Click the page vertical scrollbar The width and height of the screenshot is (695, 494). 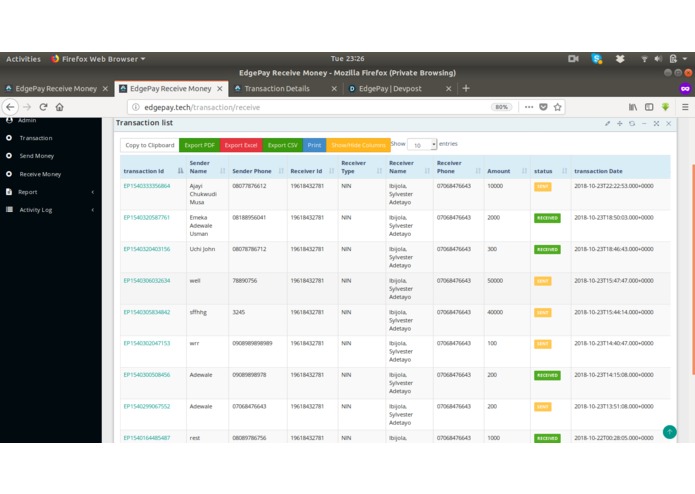coord(693,270)
